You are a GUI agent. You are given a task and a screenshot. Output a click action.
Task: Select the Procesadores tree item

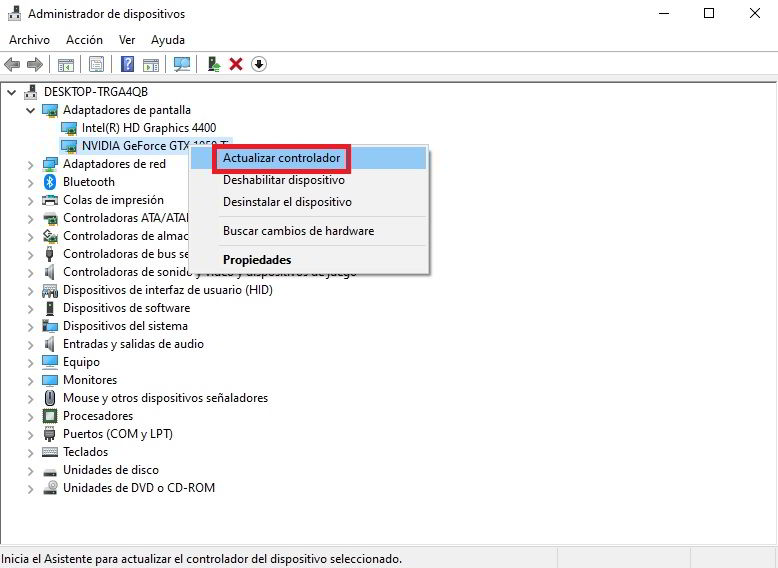pos(97,416)
